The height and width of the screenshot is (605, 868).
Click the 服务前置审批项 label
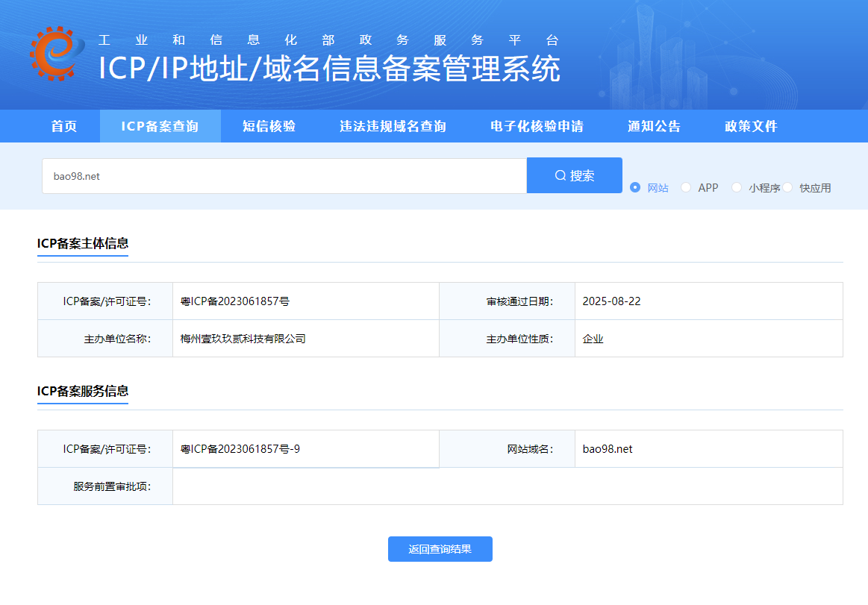pos(113,486)
